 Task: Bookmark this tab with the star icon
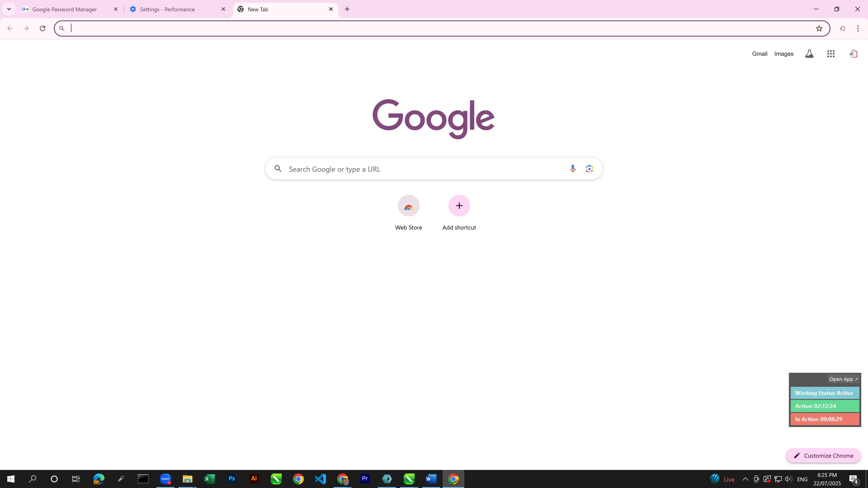819,28
